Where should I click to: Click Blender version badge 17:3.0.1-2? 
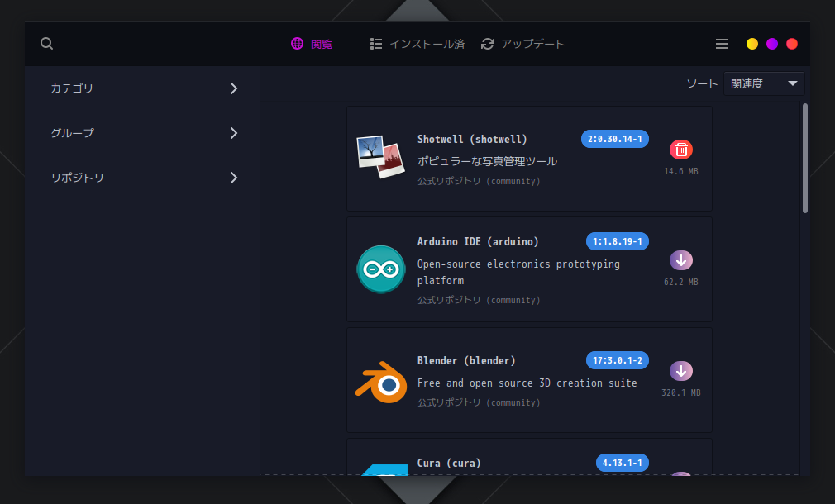[x=618, y=360]
